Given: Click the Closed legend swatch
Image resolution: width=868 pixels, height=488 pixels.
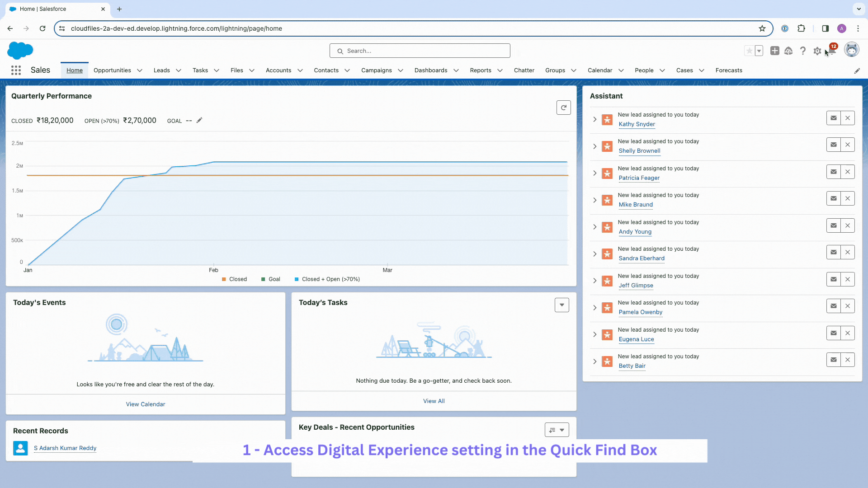Looking at the screenshot, I should (x=224, y=279).
